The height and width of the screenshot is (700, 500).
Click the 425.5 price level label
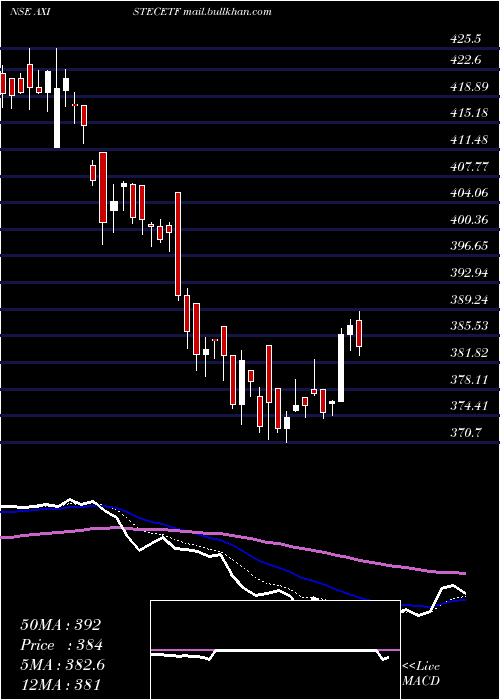[x=466, y=39]
